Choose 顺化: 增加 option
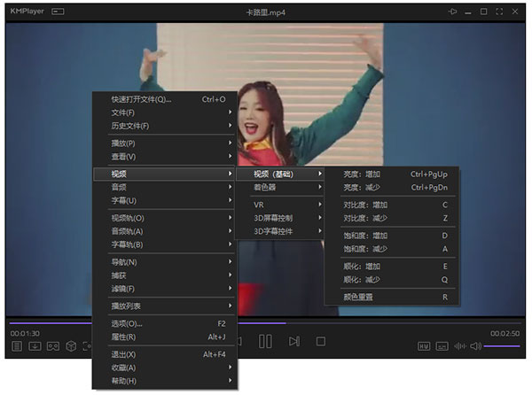This screenshot has height=395, width=532. (x=392, y=267)
